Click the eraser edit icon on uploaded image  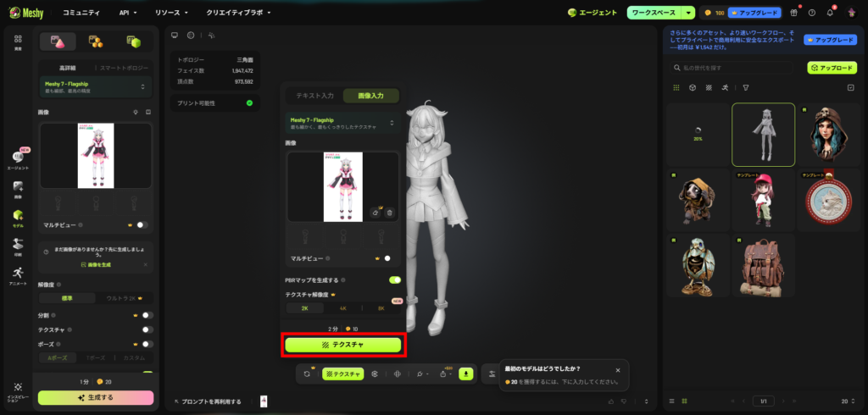(376, 213)
